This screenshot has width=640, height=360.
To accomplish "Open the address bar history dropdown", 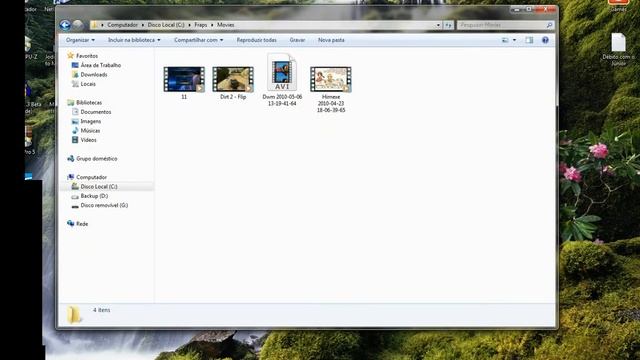I will (438, 25).
